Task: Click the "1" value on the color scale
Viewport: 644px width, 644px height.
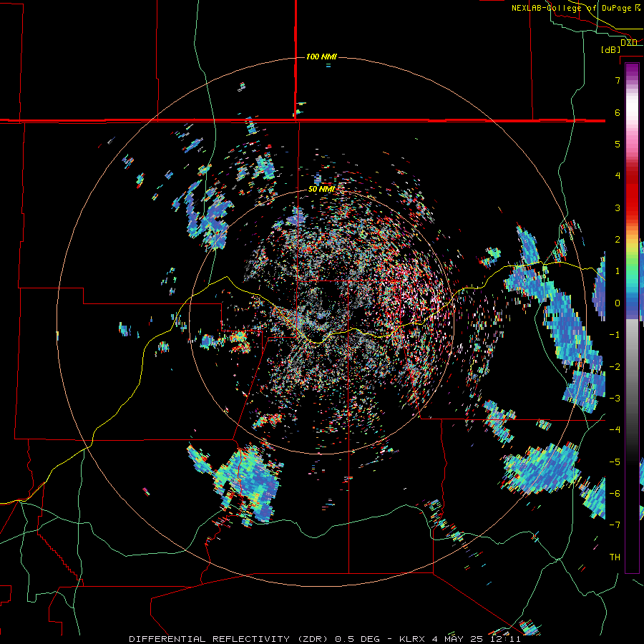Action: pos(618,271)
